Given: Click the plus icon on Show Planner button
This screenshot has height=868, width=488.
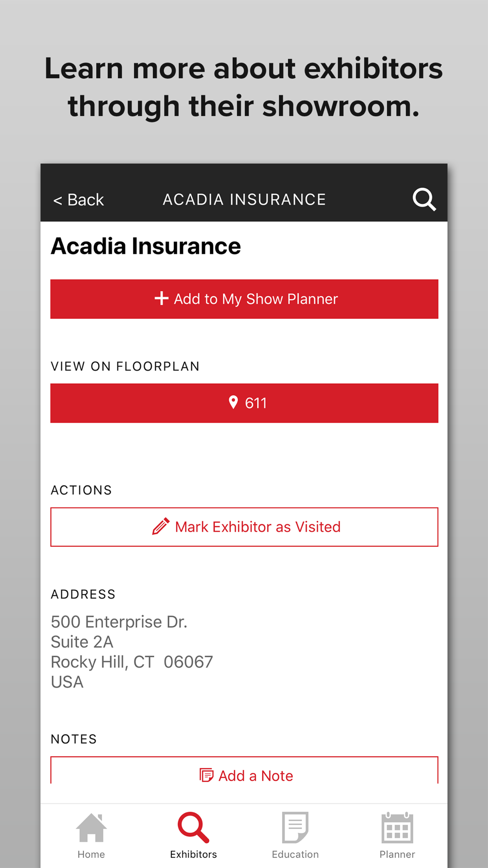Looking at the screenshot, I should (x=161, y=298).
